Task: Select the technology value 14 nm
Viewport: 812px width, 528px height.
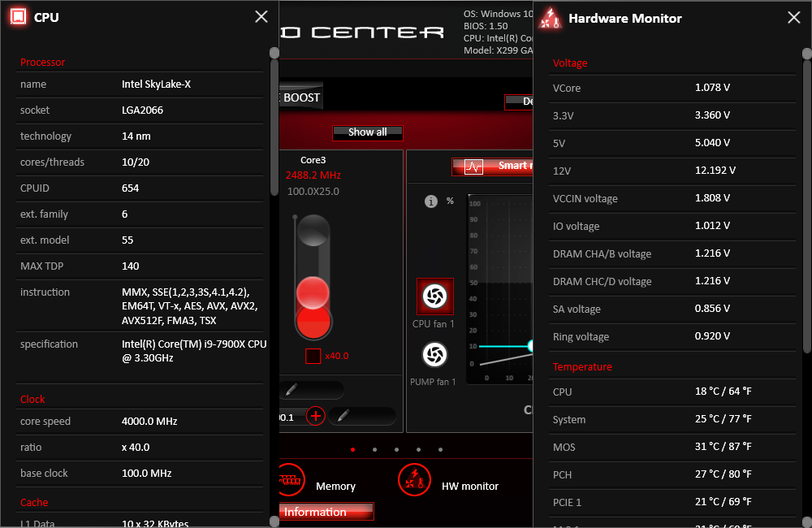Action: point(136,136)
